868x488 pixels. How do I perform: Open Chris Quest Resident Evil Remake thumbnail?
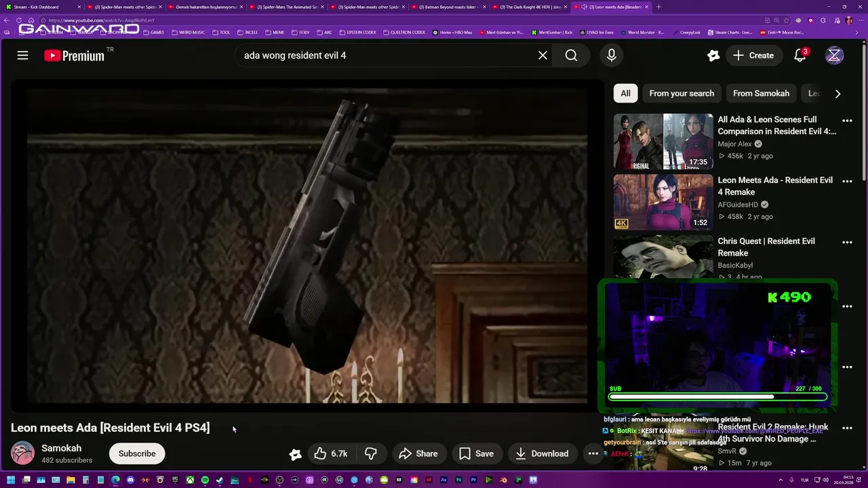663,258
